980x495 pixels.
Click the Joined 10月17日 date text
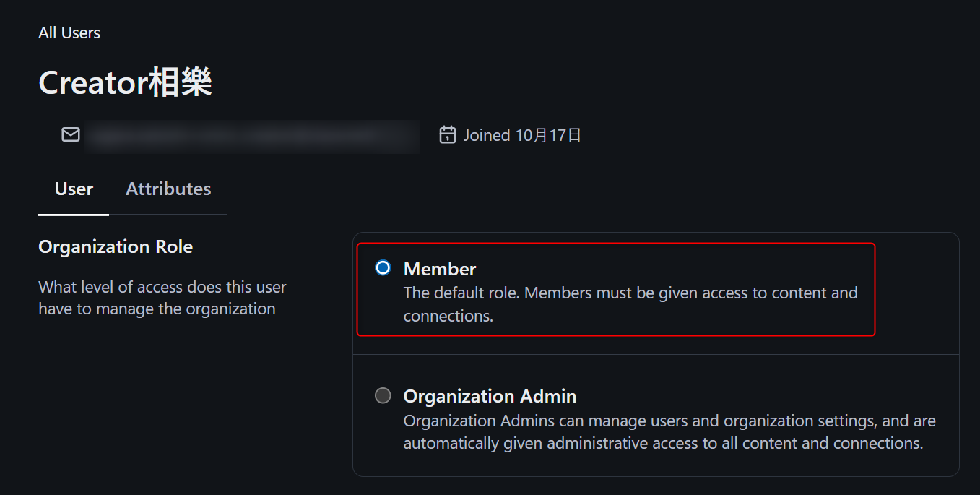pos(522,135)
